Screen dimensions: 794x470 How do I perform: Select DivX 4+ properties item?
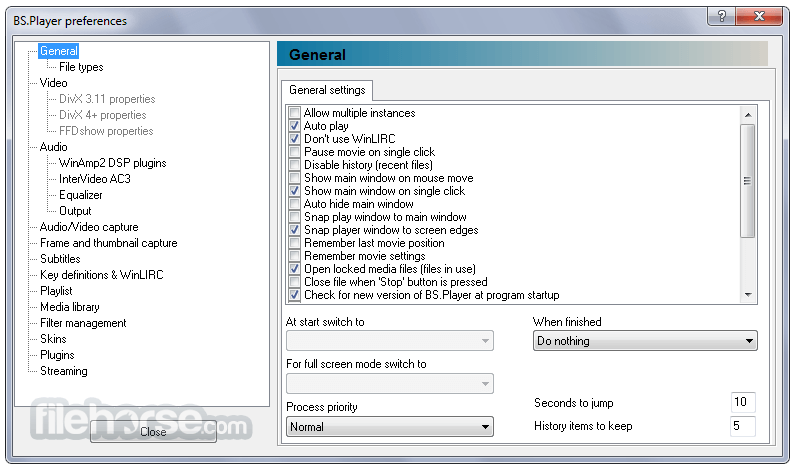click(102, 115)
